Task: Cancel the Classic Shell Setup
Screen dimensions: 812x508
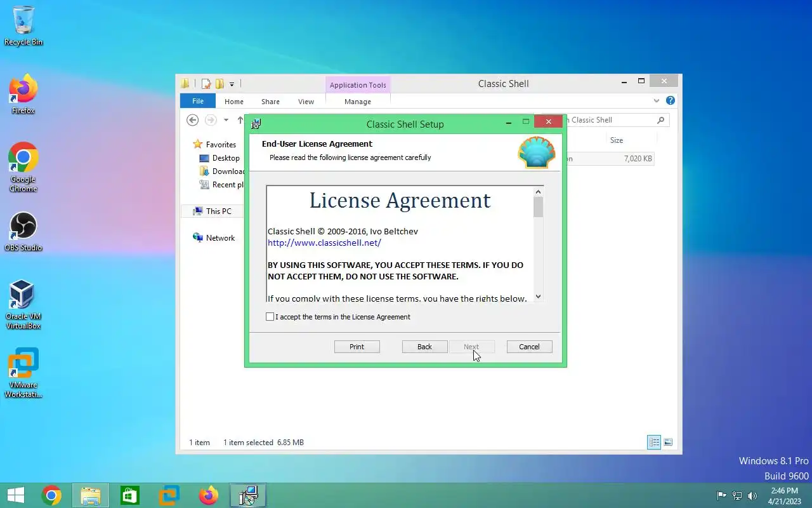Action: [x=529, y=347]
